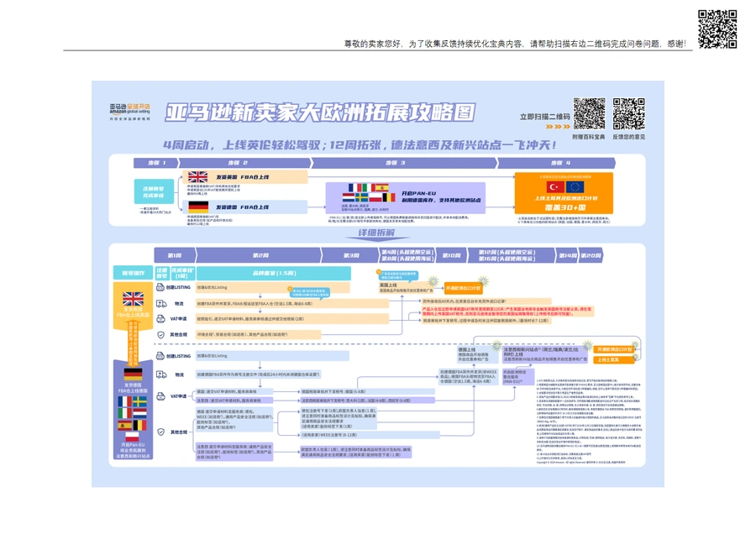Click the orange 上线土耳其 box

coord(613,360)
